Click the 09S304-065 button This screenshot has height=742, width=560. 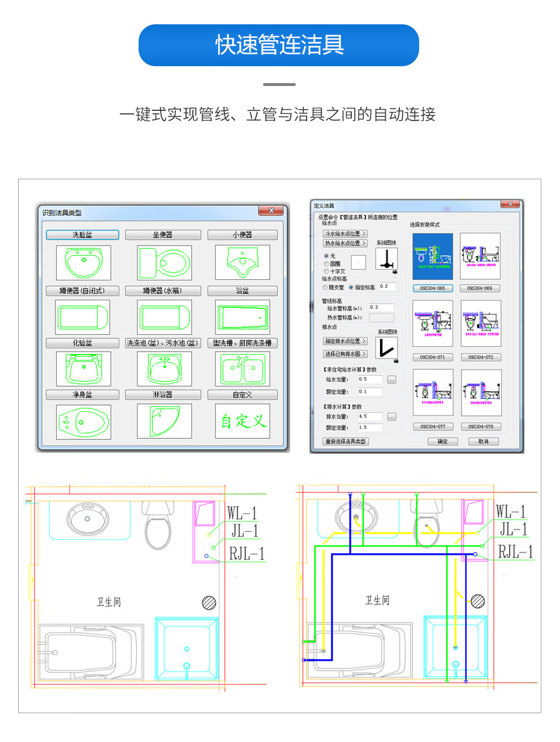[x=433, y=288]
